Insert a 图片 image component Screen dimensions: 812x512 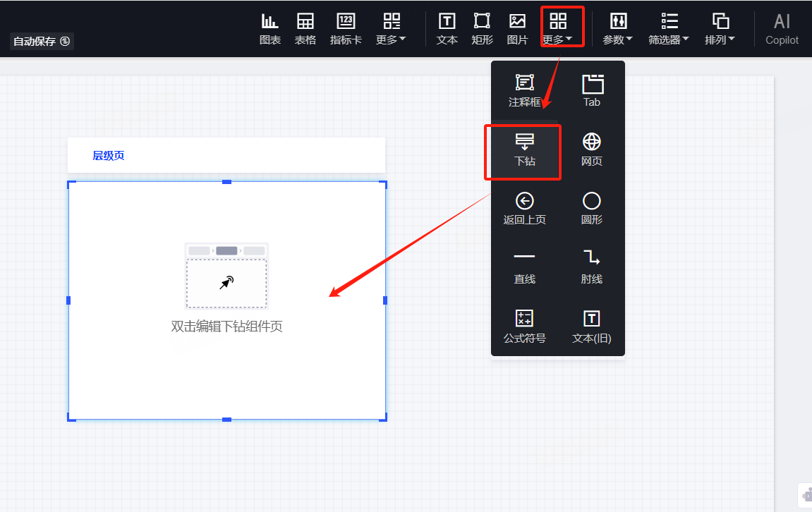[x=517, y=28]
